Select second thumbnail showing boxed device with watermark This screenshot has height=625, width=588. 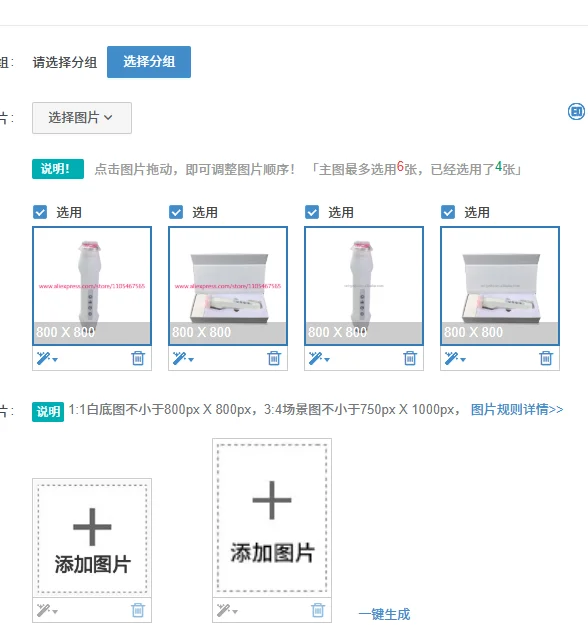(228, 286)
